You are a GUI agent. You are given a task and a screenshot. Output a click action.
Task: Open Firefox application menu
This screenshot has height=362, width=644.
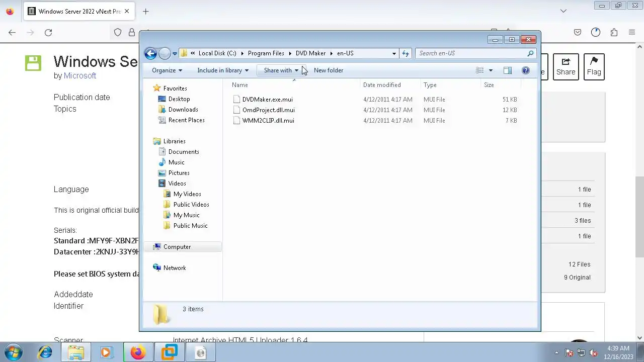coord(632,32)
